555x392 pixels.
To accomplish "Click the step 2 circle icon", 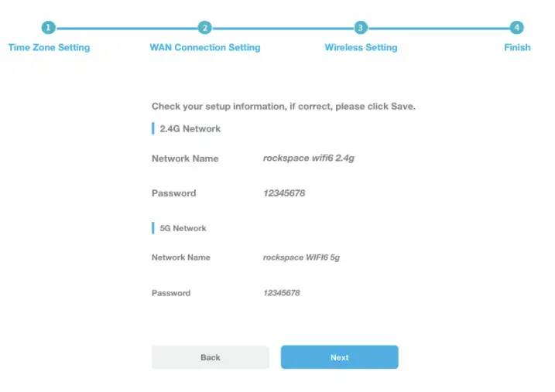I will tap(204, 28).
